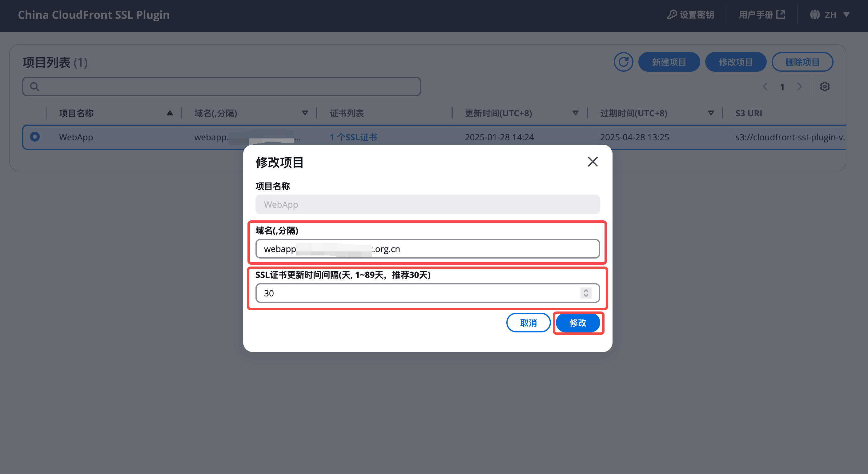Click the 修改项目 toolbar button
868x474 pixels.
coord(735,62)
